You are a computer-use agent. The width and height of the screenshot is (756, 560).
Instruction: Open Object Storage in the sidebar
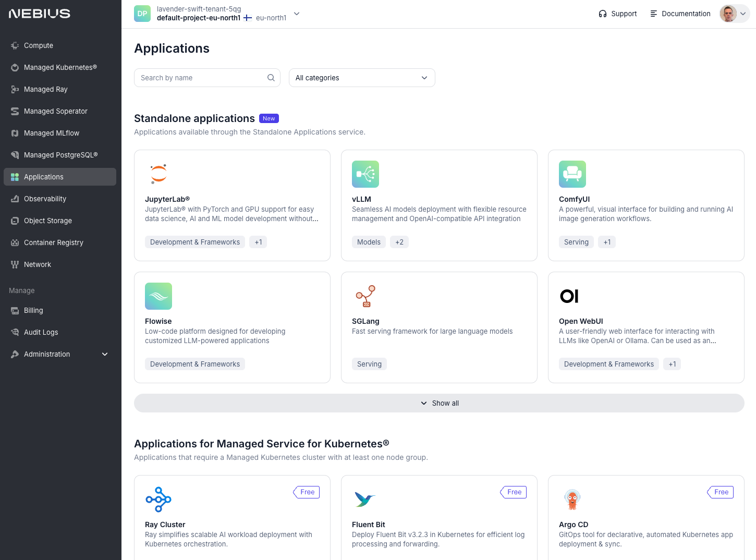tap(48, 221)
